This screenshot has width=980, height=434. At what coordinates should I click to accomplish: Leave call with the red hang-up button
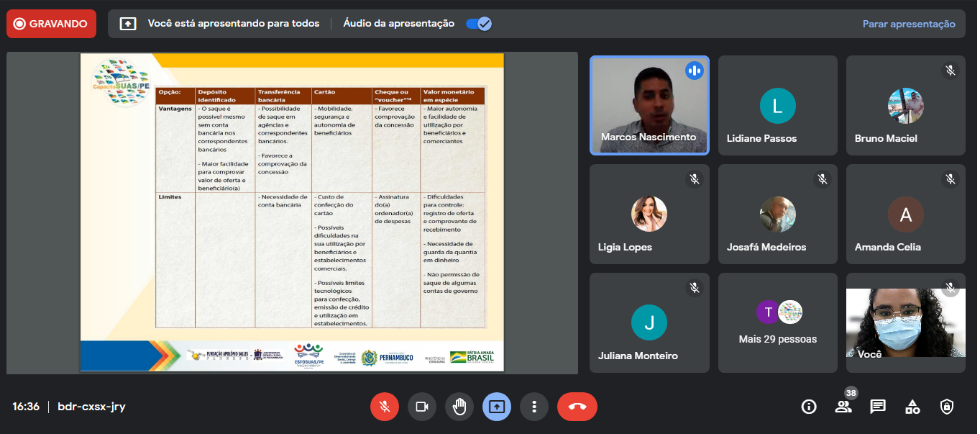coord(577,407)
